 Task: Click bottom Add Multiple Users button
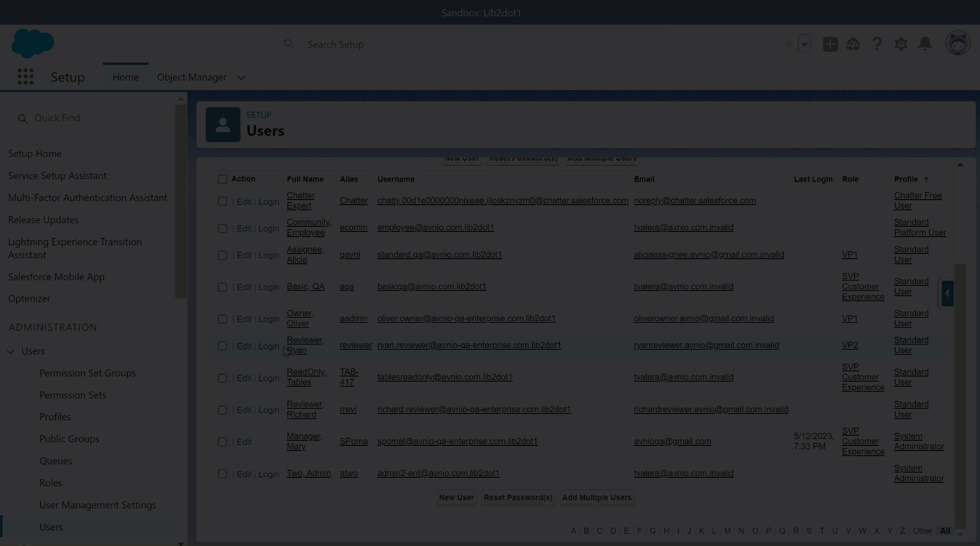[x=597, y=497]
